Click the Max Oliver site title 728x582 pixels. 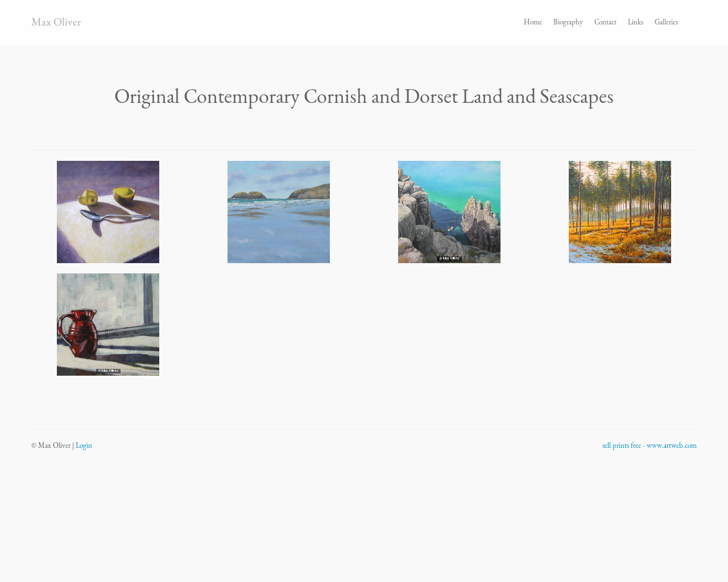[56, 22]
